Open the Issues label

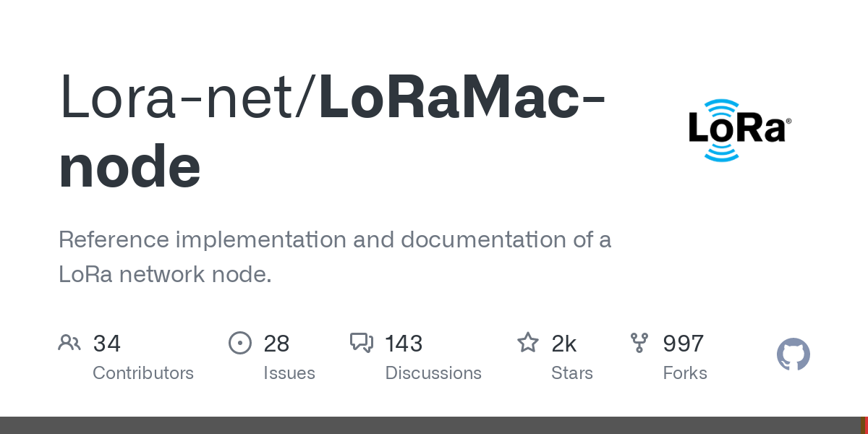[289, 373]
